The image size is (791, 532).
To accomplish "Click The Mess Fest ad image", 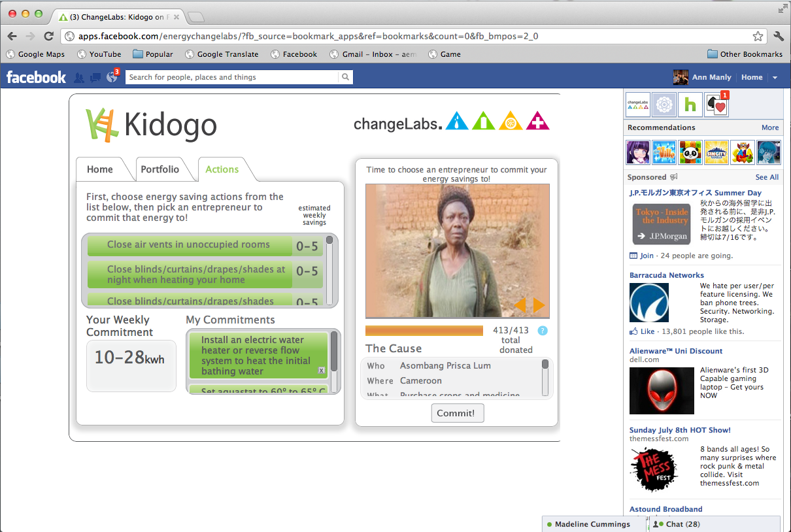I will pos(654,469).
